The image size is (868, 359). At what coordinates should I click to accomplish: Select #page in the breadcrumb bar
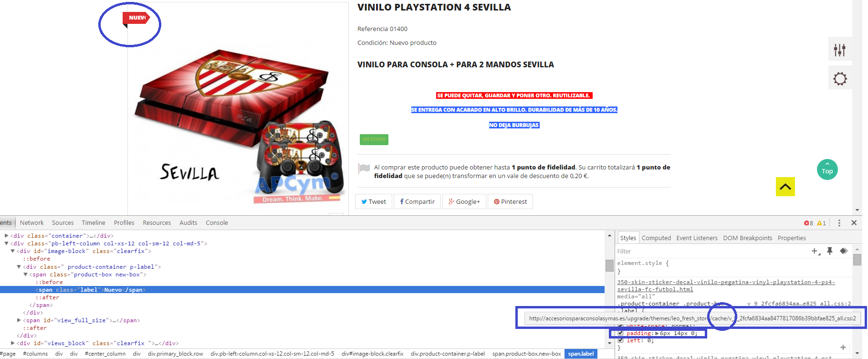point(8,354)
